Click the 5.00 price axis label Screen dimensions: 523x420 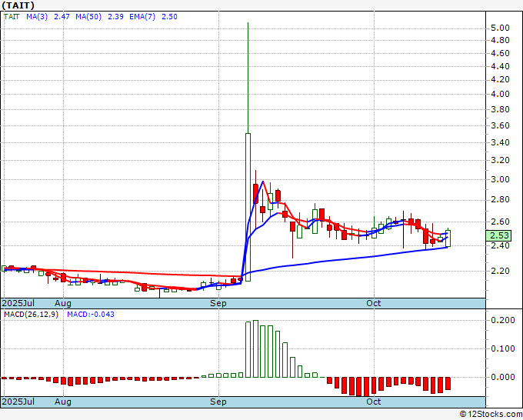[x=501, y=28]
